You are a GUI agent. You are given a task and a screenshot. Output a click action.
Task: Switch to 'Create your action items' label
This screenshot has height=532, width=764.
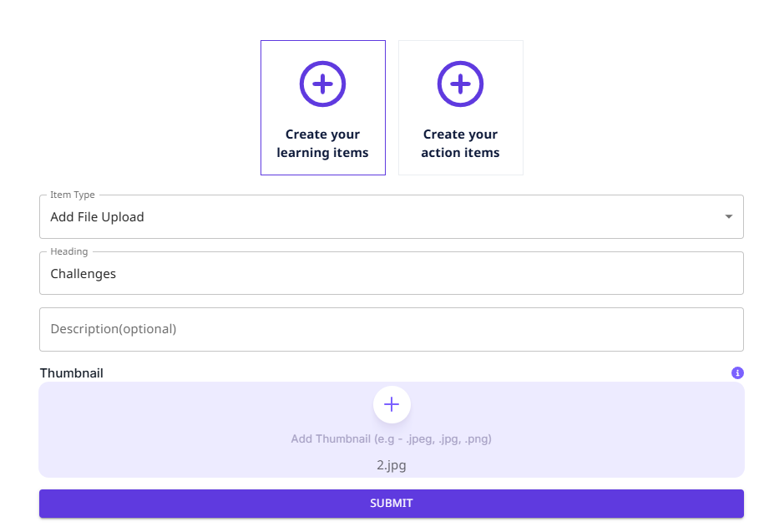pos(460,144)
